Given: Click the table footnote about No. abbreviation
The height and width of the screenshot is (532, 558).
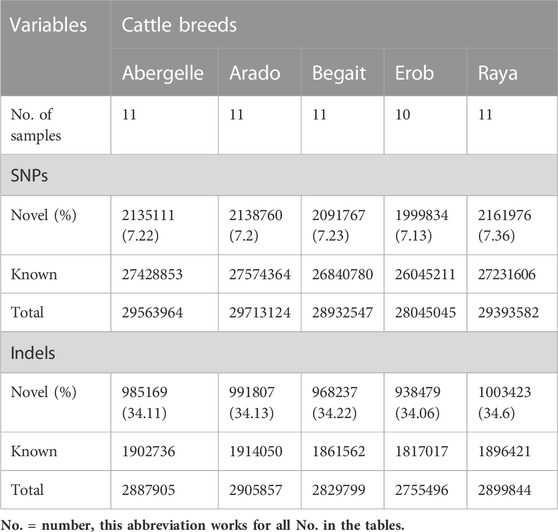Looking at the screenshot, I should (202, 525).
